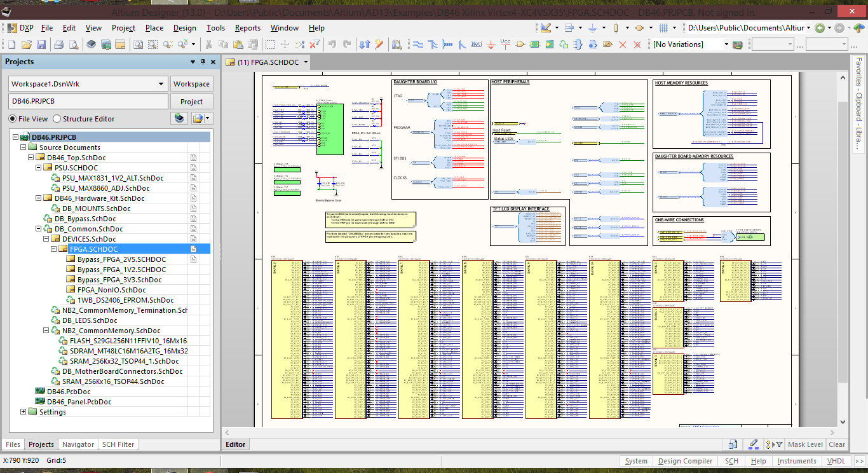Viewport: 868px width, 473px height.
Task: Expand the Settings node
Action: point(24,412)
